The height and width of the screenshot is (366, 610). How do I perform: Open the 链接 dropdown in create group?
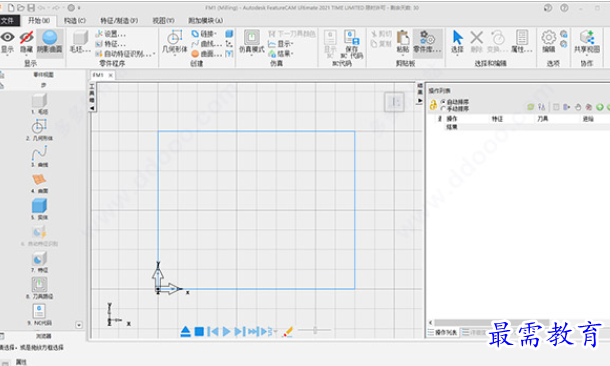[x=205, y=34]
